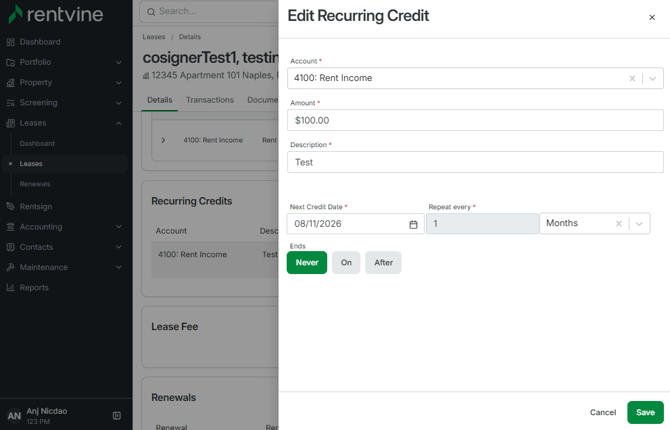Click the sidebar collapse icon near Anj Nicdao

[x=117, y=415]
